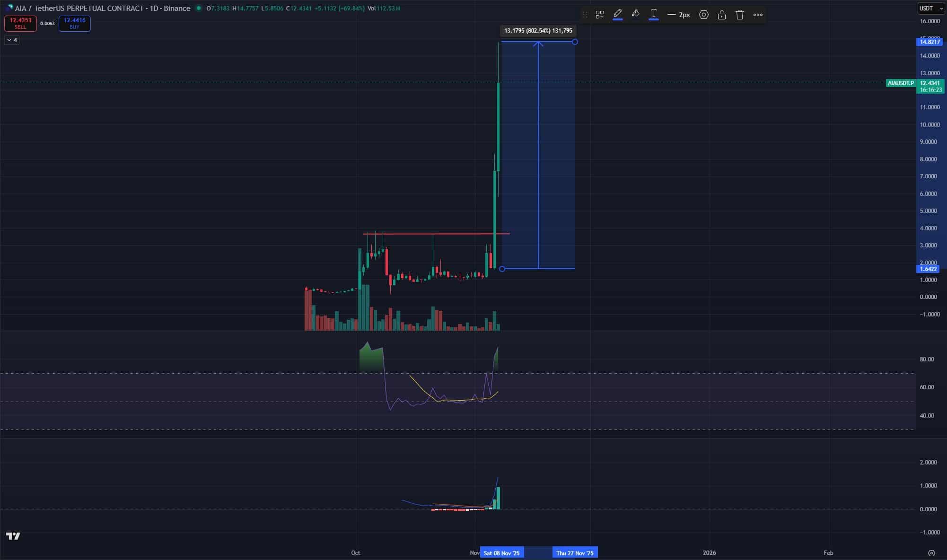Delete drawing with trash icon
Viewport: 947px width, 560px height.
(x=740, y=15)
